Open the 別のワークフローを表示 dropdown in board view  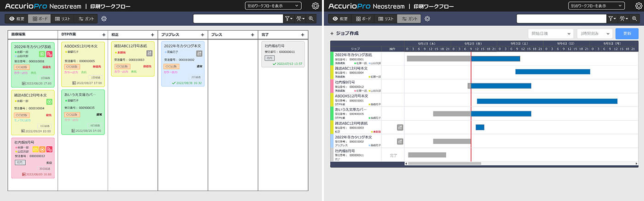(x=273, y=6)
